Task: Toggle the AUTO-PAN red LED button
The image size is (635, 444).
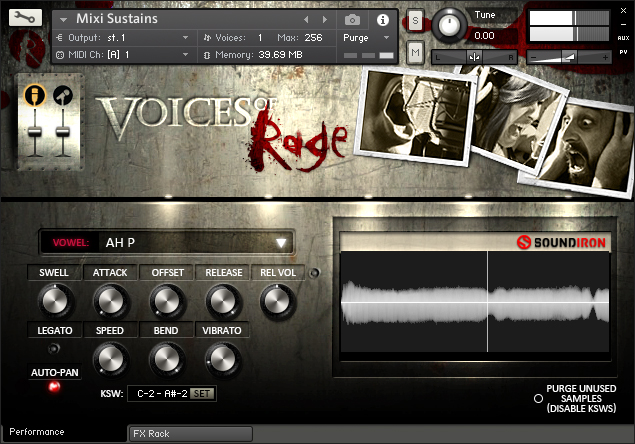Action: click(54, 386)
